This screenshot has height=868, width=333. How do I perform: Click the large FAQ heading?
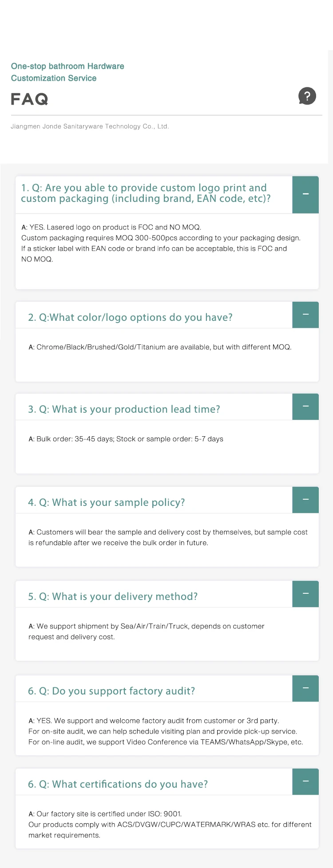[x=29, y=99]
